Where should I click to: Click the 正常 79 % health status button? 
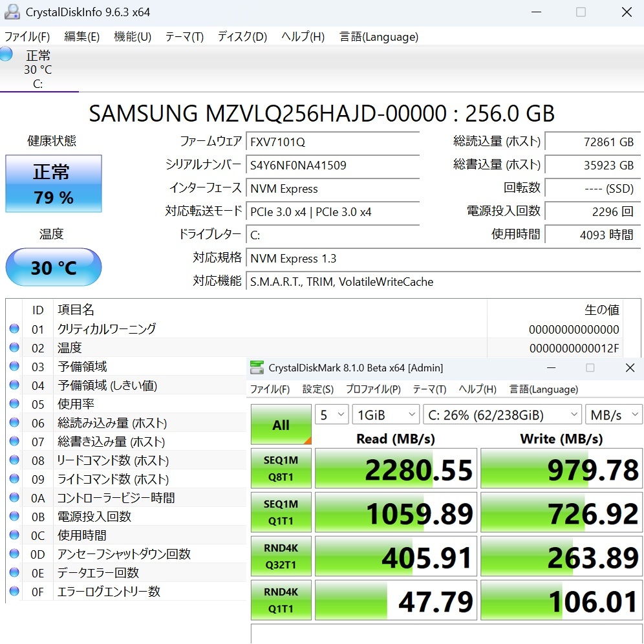[54, 184]
